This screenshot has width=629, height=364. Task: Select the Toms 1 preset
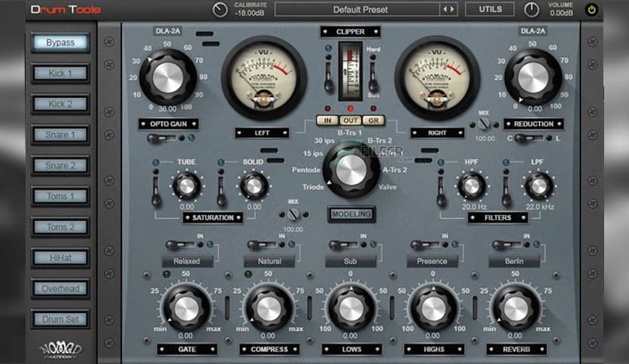click(x=60, y=196)
